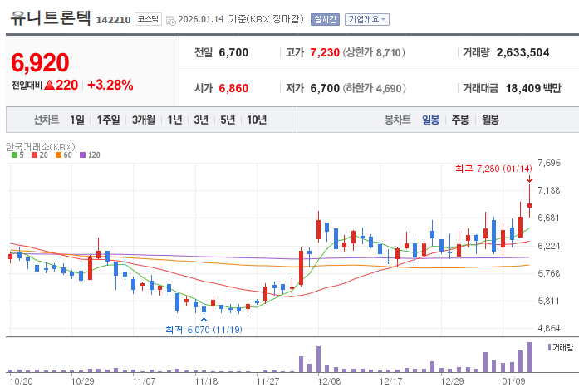Select the 3개월 line chart tab
579x392 pixels.
[143, 120]
